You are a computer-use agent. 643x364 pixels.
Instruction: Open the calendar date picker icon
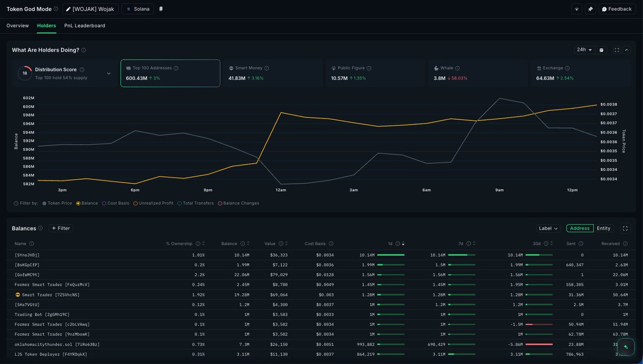601,50
